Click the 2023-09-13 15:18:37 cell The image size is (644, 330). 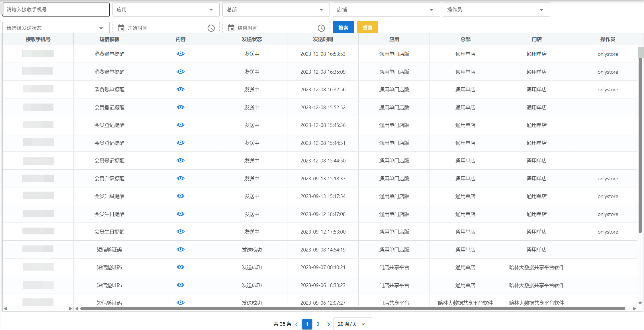(x=323, y=179)
